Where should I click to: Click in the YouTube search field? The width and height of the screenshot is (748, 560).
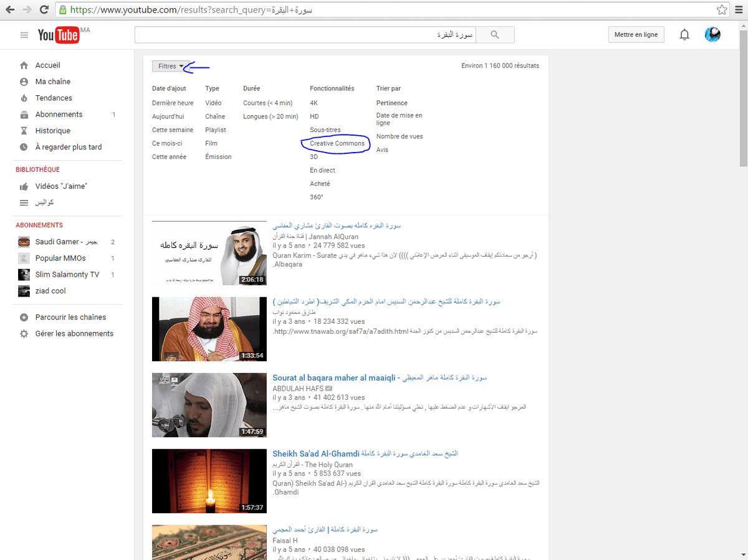(305, 35)
